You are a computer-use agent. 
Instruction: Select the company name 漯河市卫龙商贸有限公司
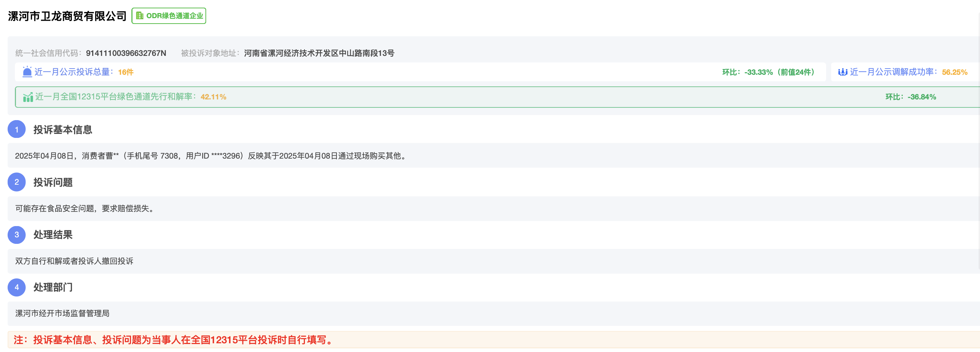[67, 16]
